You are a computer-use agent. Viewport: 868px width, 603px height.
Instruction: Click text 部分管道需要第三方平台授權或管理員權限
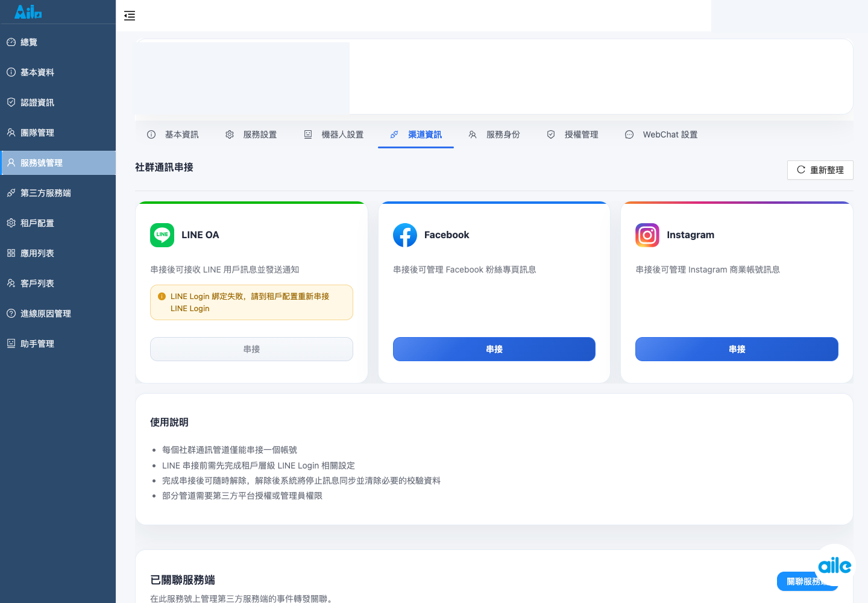(x=242, y=496)
